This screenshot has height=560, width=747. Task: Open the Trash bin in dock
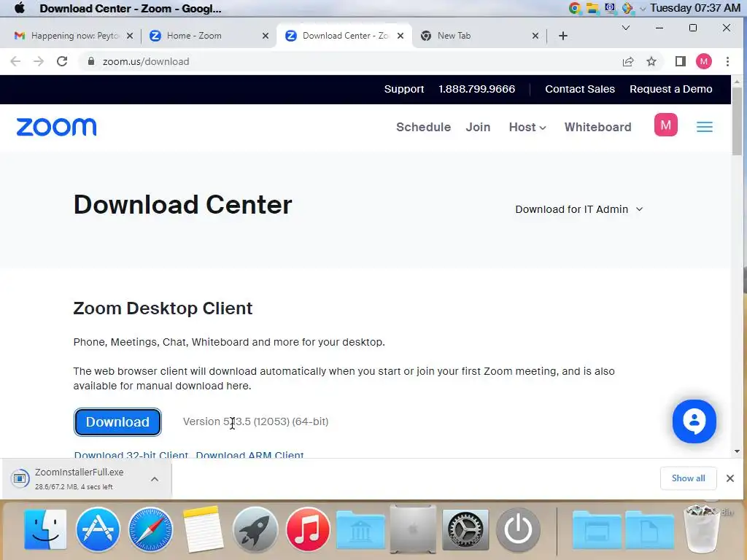[701, 529]
